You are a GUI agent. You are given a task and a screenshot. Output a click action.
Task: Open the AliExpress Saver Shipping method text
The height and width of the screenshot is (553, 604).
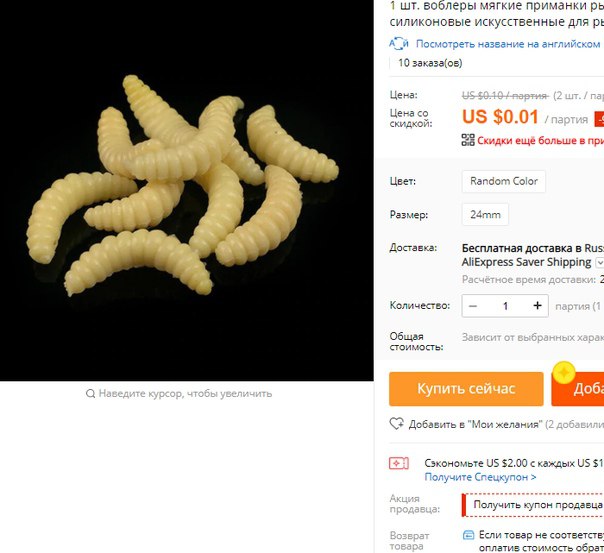(526, 262)
